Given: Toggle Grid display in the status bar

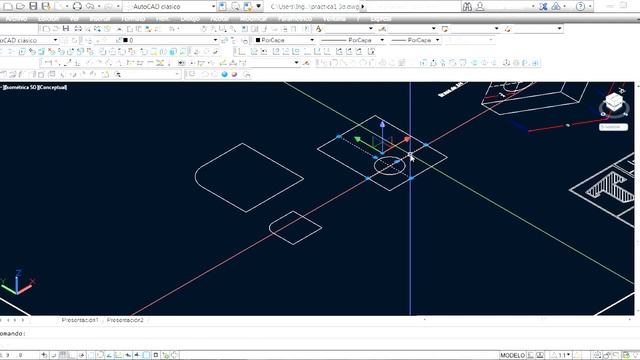Looking at the screenshot, I should (63, 355).
